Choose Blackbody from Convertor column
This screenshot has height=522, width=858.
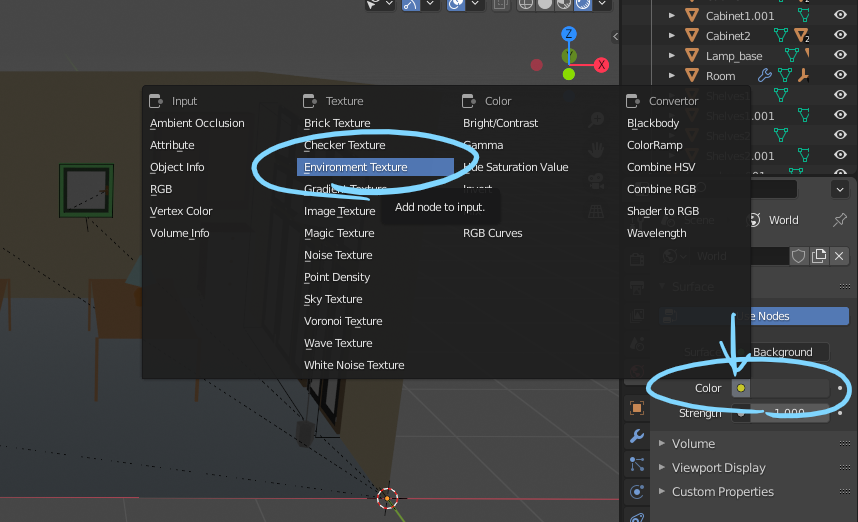(653, 123)
